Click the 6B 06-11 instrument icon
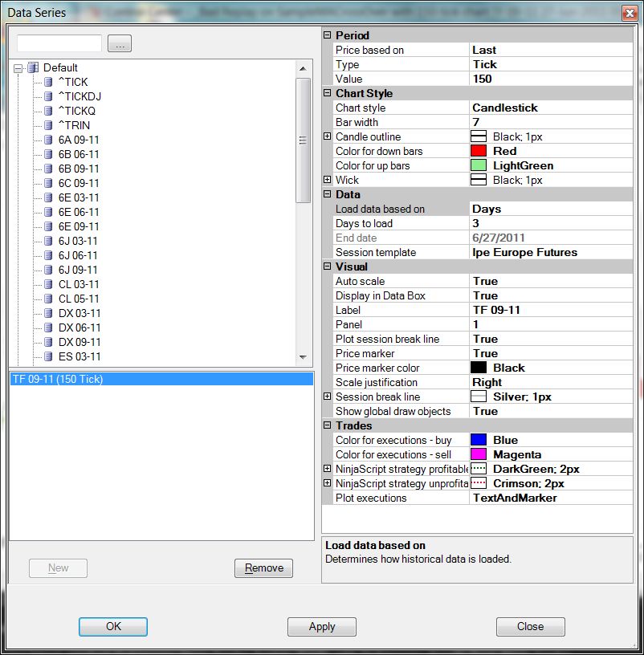The image size is (644, 655). (x=48, y=154)
